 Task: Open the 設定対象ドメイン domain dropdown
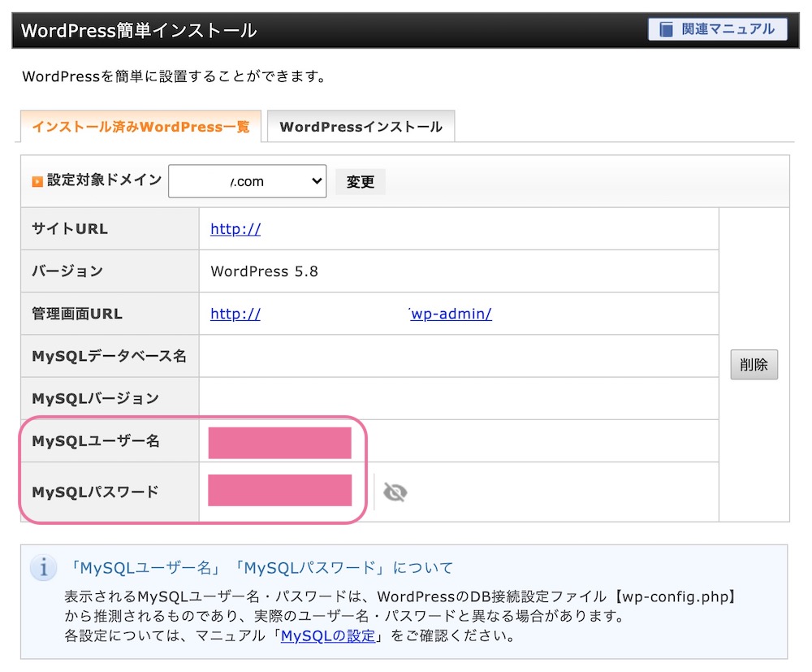tap(247, 181)
